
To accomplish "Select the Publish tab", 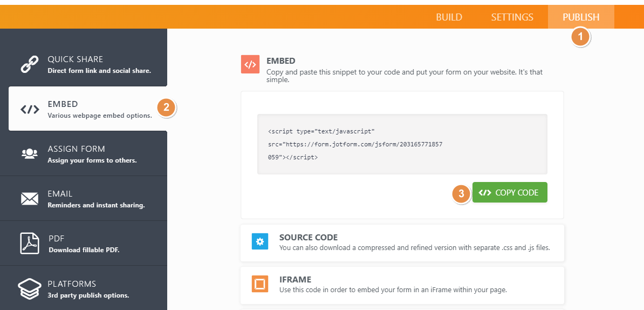I will (x=581, y=17).
